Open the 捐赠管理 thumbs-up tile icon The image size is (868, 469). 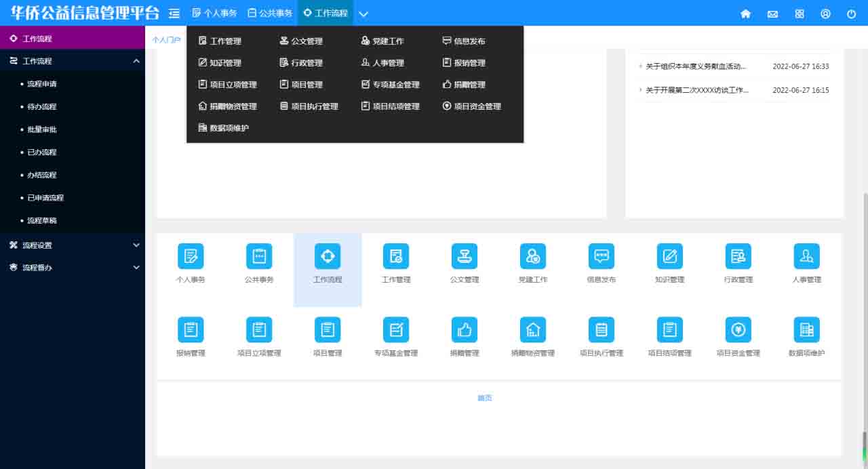click(464, 330)
